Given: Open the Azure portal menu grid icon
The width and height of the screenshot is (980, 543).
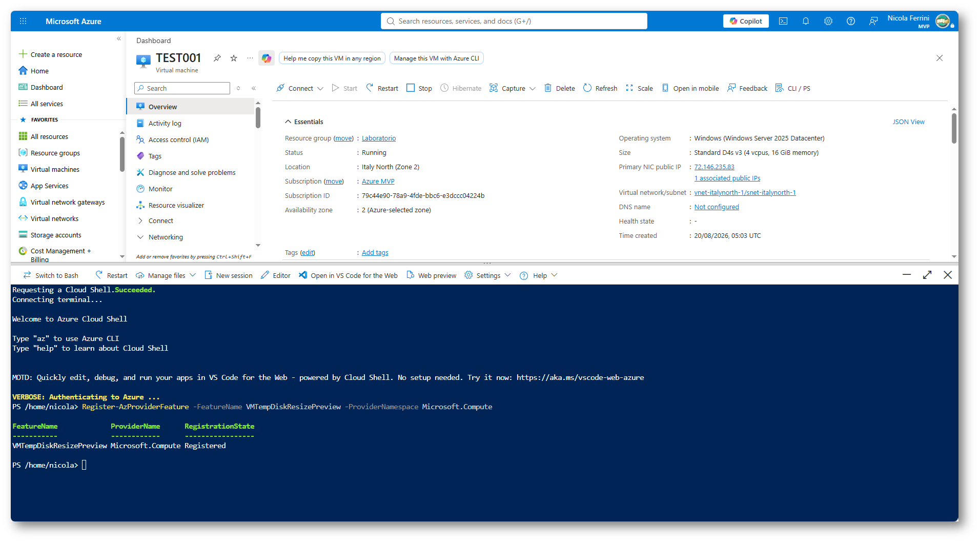Looking at the screenshot, I should coord(23,21).
